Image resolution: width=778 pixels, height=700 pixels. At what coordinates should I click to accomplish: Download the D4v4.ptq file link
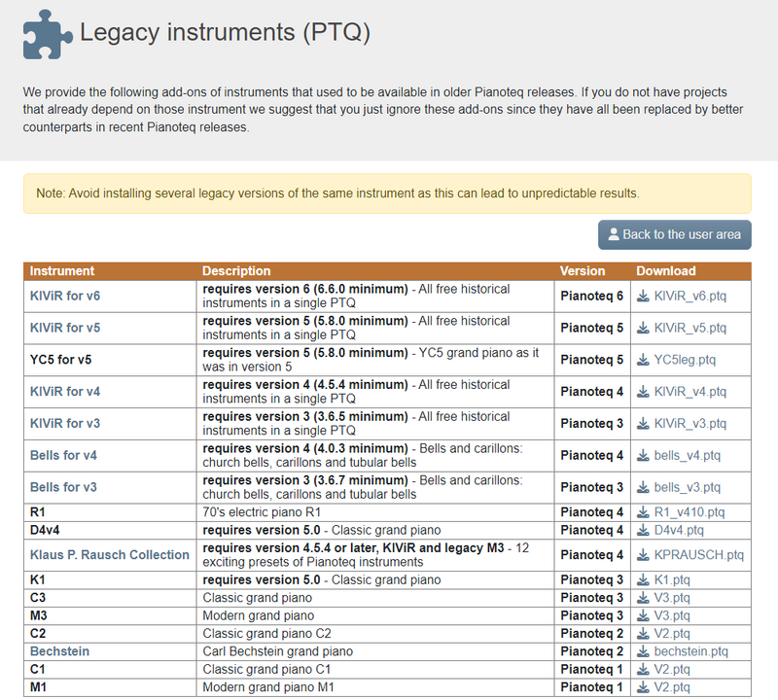point(679,530)
